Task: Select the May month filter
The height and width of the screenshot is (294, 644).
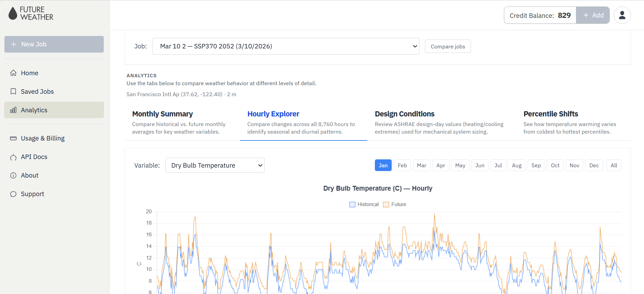Action: click(460, 165)
